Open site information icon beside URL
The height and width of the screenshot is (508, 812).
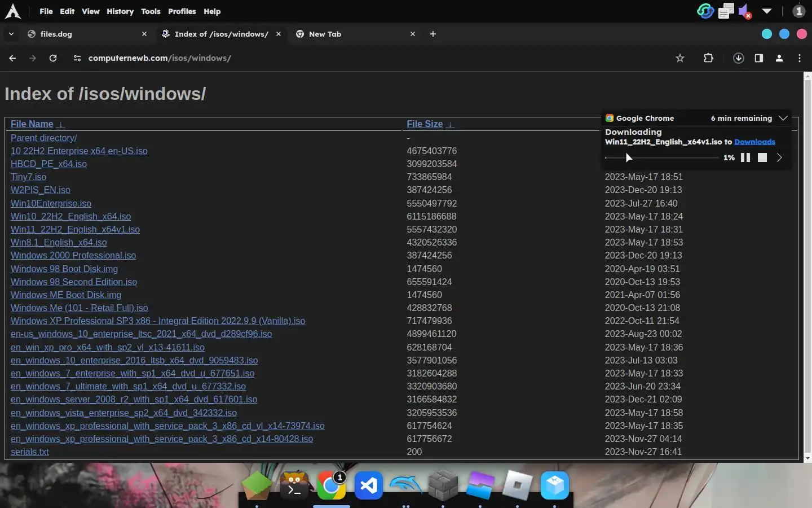(77, 58)
